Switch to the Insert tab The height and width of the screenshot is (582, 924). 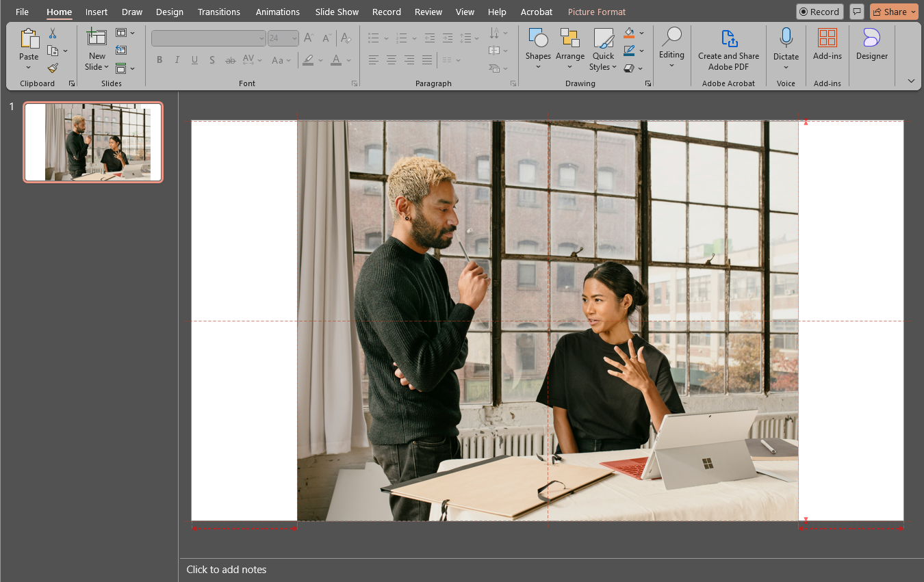[x=97, y=12]
